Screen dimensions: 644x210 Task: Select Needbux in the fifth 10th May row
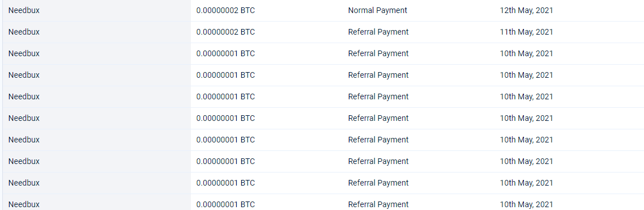click(24, 140)
